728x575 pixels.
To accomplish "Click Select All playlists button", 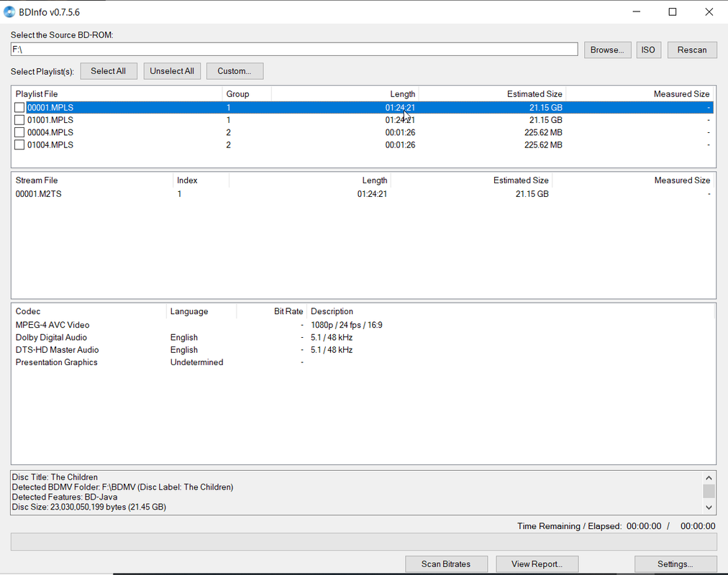I will (108, 71).
